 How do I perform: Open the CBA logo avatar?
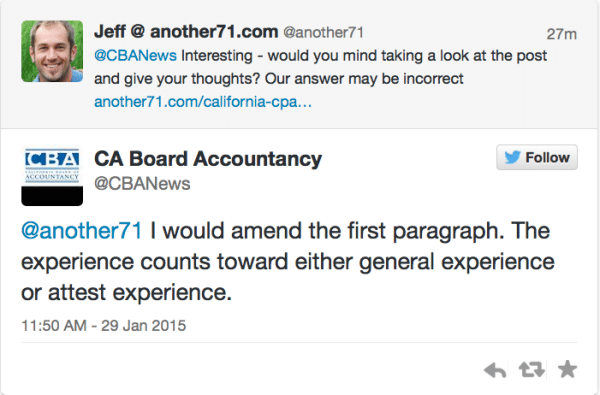52,176
